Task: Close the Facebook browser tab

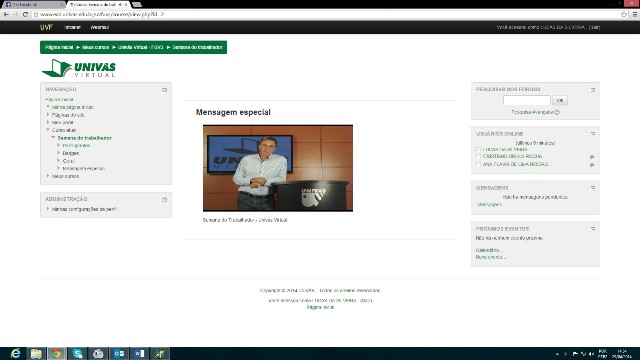Action: click(x=62, y=4)
